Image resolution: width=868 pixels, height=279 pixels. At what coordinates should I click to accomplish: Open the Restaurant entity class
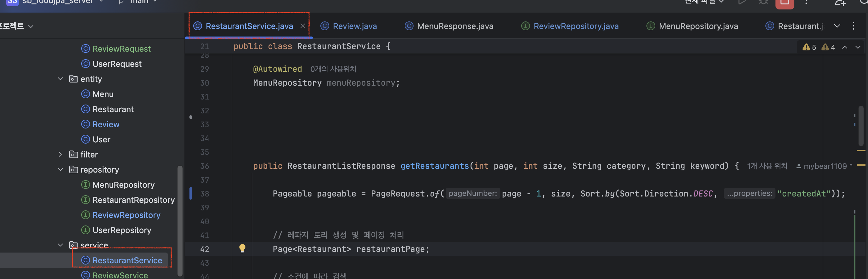click(113, 109)
